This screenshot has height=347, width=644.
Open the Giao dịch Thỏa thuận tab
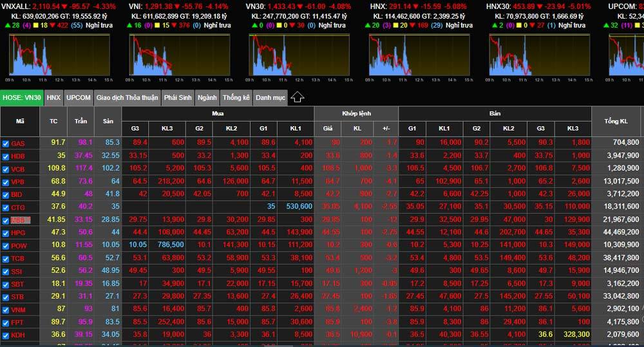point(127,98)
